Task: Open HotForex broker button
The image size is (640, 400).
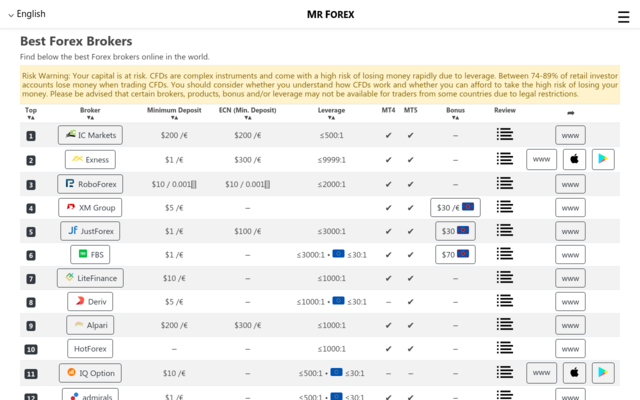Action: tap(90, 349)
